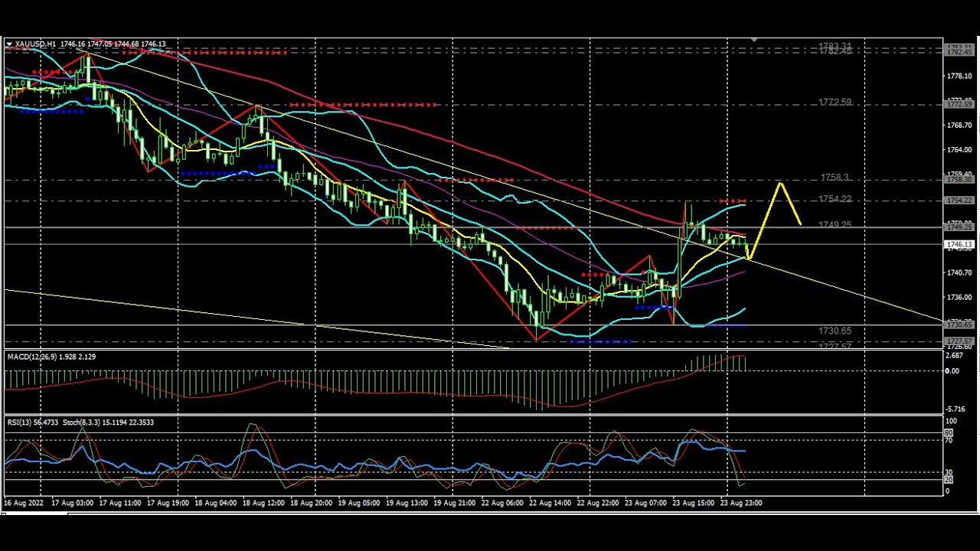980x551 pixels.
Task: Select the 19 Aug 21:00 time axis label
Action: [454, 503]
